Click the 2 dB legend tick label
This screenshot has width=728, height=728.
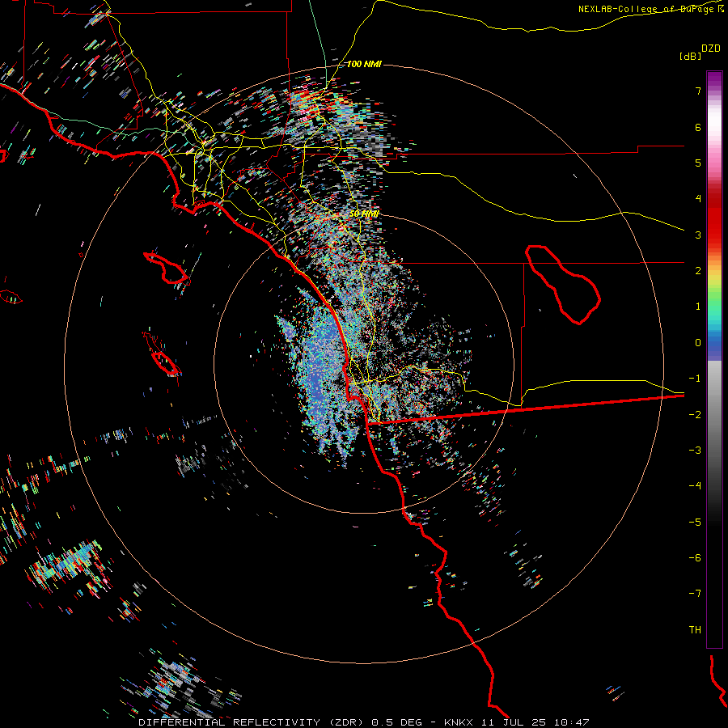tap(698, 271)
